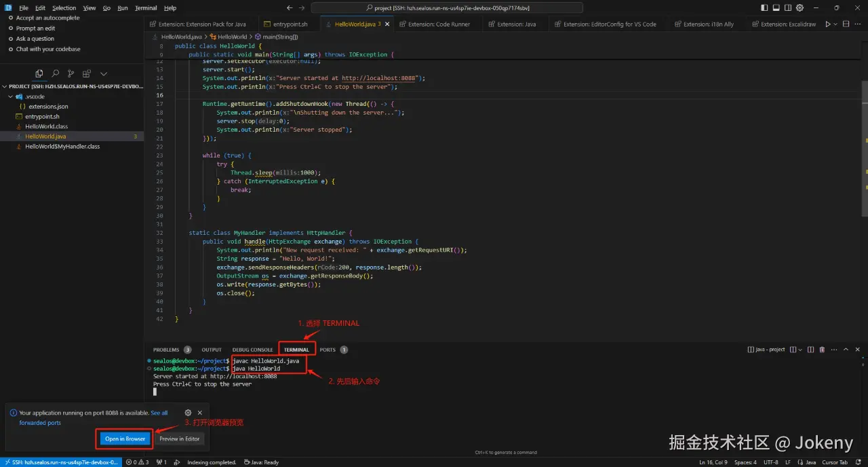The width and height of the screenshot is (868, 467).
Task: Open the Selection menu
Action: point(64,7)
